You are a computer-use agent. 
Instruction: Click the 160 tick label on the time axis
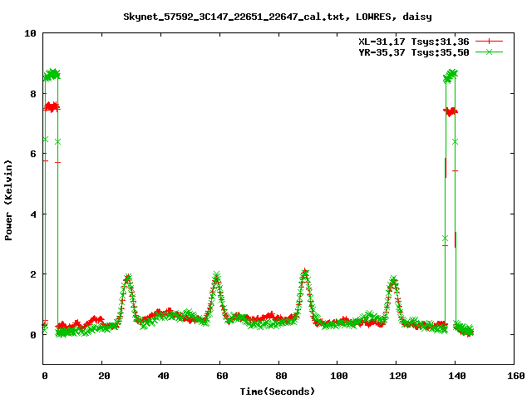click(x=514, y=377)
